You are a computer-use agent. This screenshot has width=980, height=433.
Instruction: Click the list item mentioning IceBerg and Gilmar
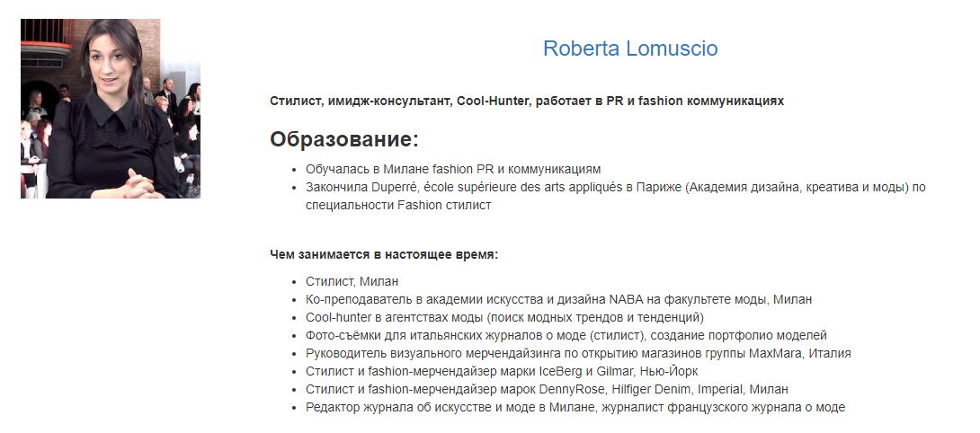(x=501, y=371)
